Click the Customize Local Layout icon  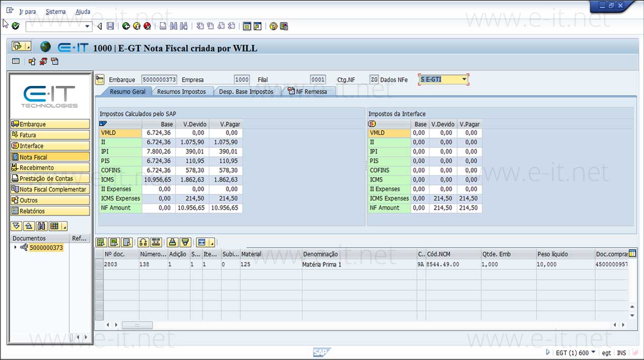tap(284, 26)
